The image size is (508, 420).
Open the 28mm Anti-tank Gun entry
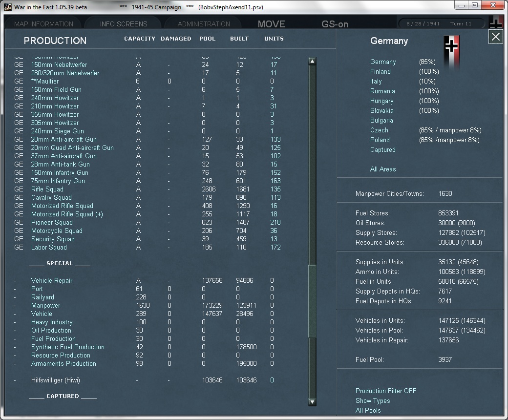click(60, 164)
